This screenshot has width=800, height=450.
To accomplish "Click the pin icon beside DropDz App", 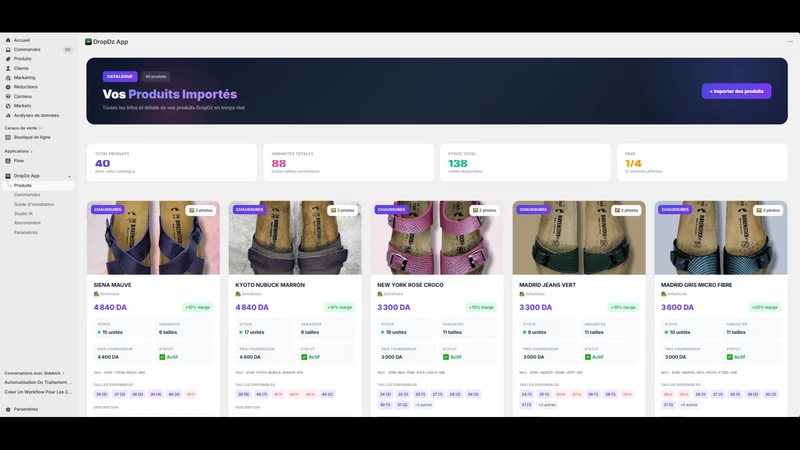I will pos(69,176).
